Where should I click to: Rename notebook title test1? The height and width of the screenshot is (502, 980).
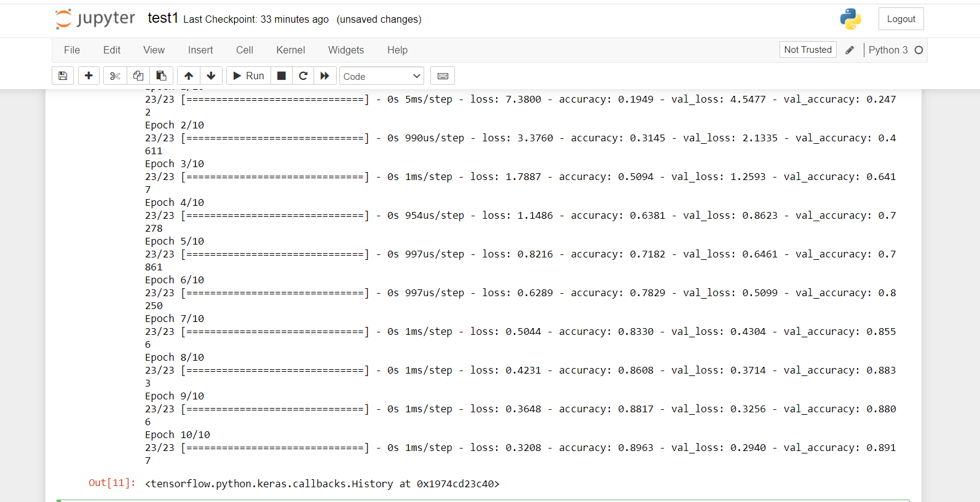162,18
